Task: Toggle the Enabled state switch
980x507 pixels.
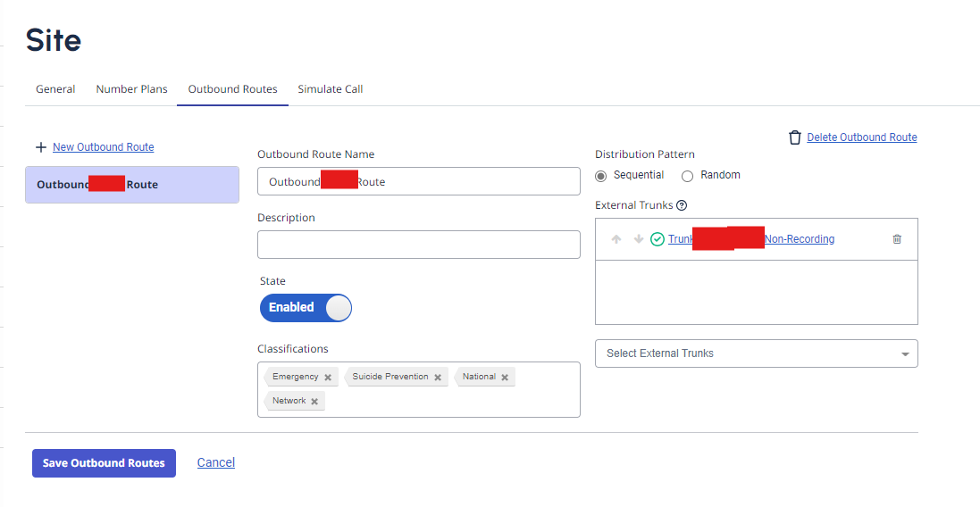Action: coord(306,307)
